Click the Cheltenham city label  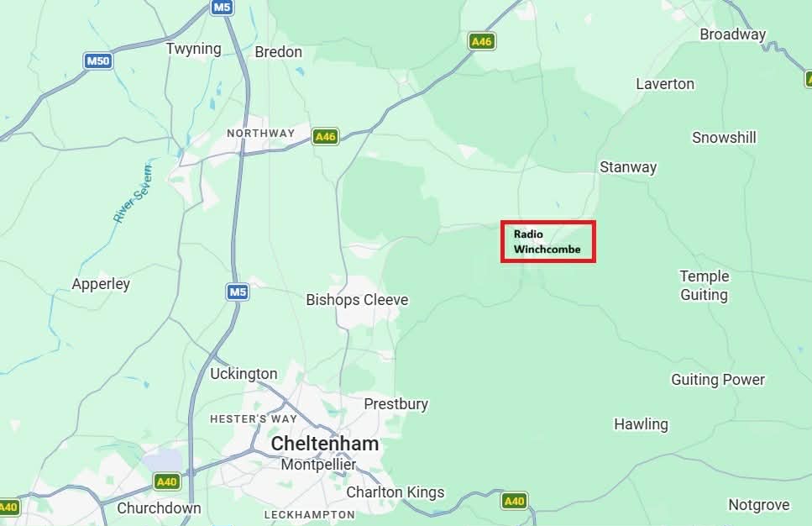(x=325, y=444)
